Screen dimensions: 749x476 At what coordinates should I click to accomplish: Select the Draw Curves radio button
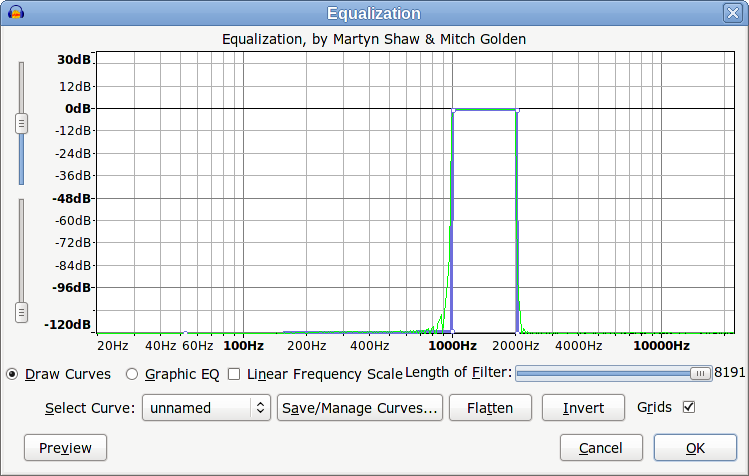13,374
